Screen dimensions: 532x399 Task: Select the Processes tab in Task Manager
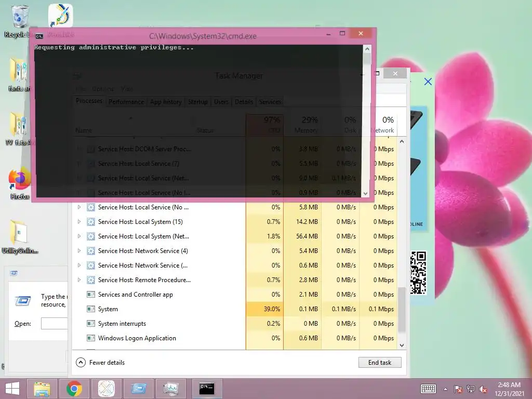tap(89, 101)
